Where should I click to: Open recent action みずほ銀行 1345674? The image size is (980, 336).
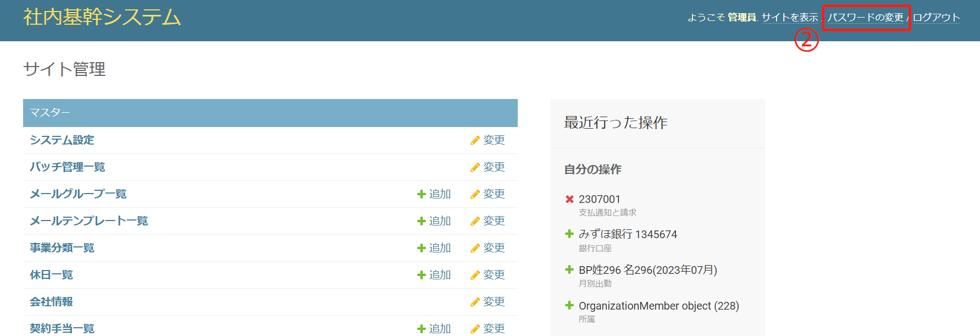(x=628, y=234)
